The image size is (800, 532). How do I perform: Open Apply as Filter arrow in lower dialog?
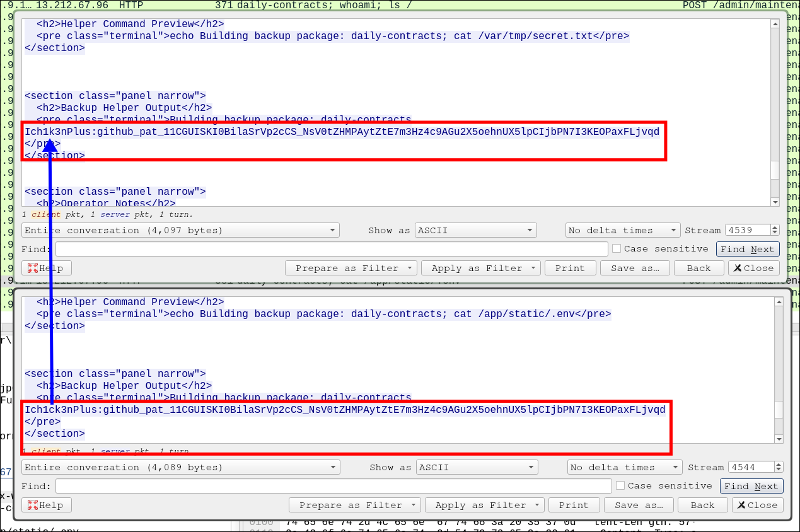click(x=538, y=505)
